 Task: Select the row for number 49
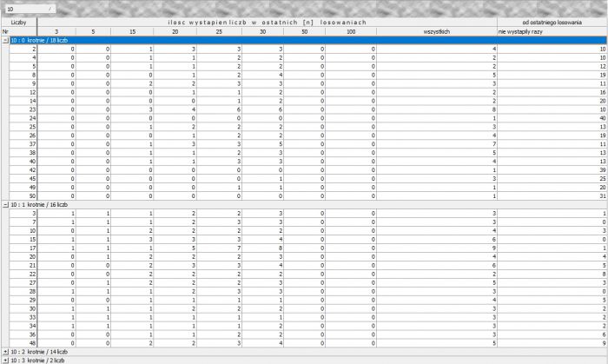307,188
